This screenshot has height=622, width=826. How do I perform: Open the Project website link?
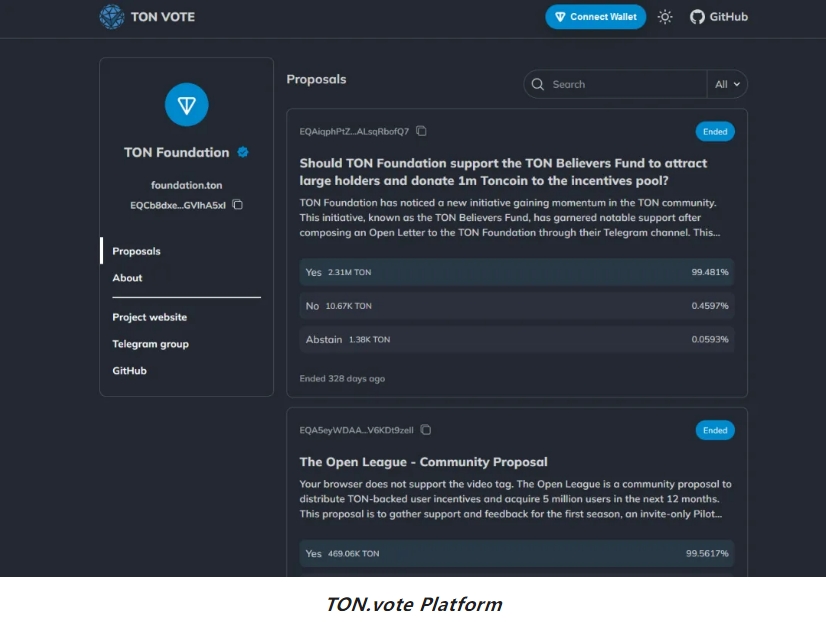click(x=150, y=317)
